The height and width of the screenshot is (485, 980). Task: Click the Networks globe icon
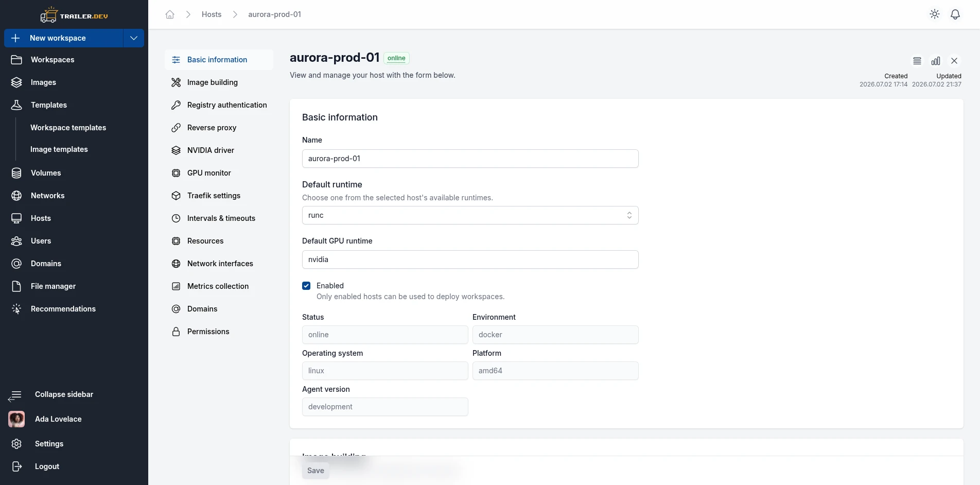16,196
